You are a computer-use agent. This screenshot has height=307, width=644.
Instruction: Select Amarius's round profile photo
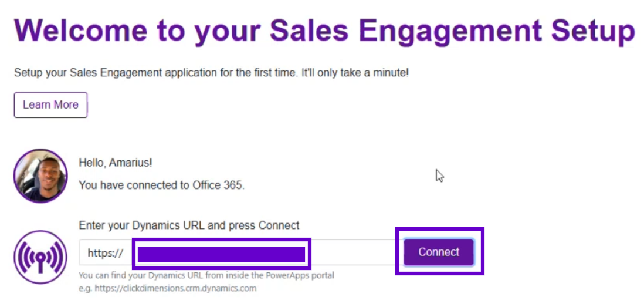[x=40, y=176]
